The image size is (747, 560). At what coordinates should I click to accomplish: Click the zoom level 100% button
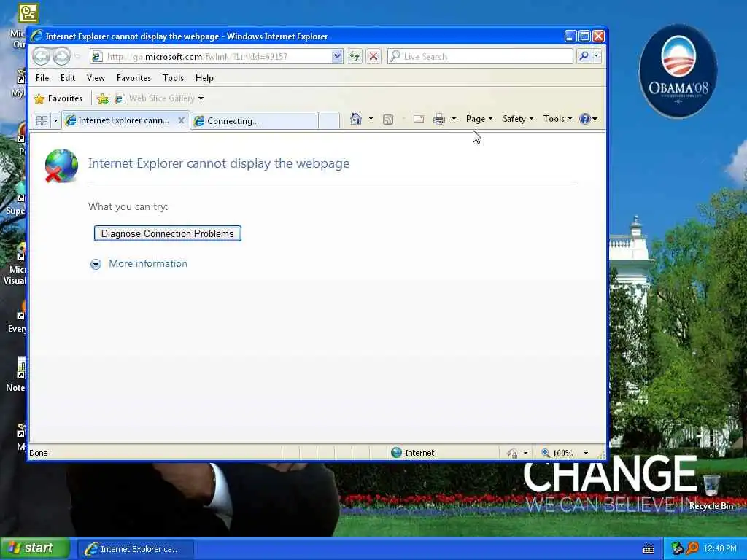coord(557,453)
